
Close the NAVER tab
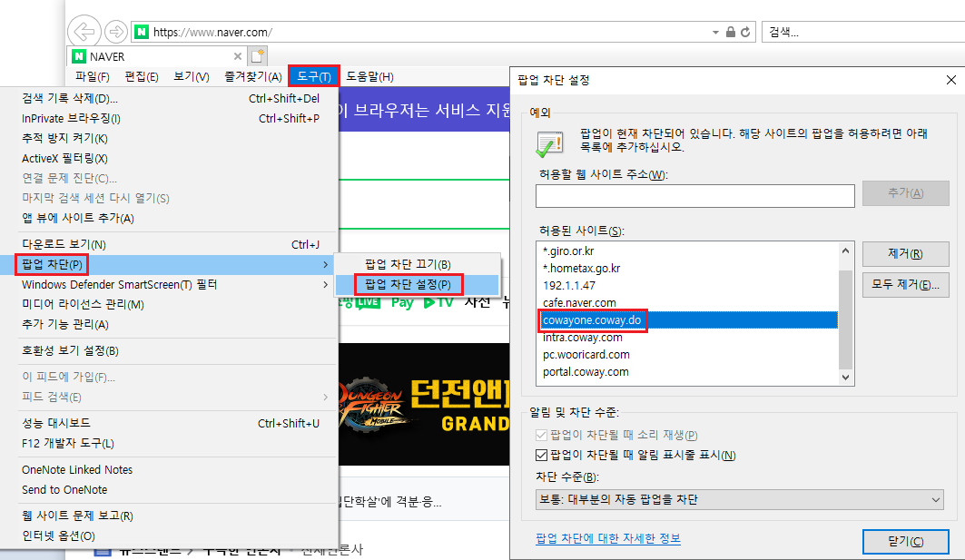tap(238, 56)
